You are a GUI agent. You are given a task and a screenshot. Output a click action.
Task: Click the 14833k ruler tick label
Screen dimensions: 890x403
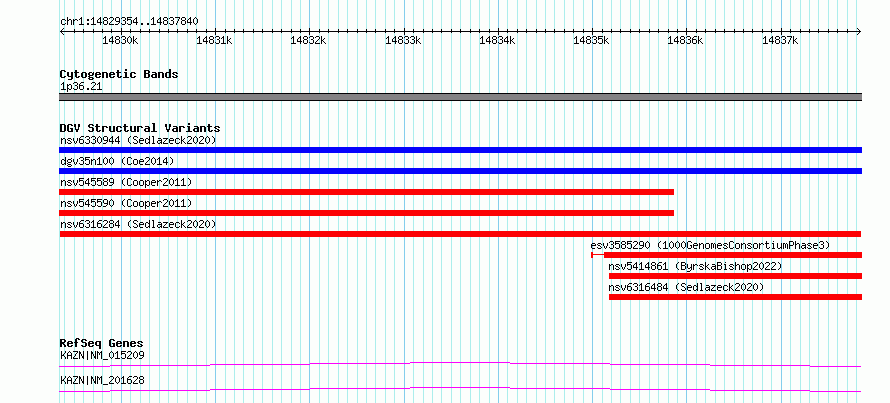(404, 40)
